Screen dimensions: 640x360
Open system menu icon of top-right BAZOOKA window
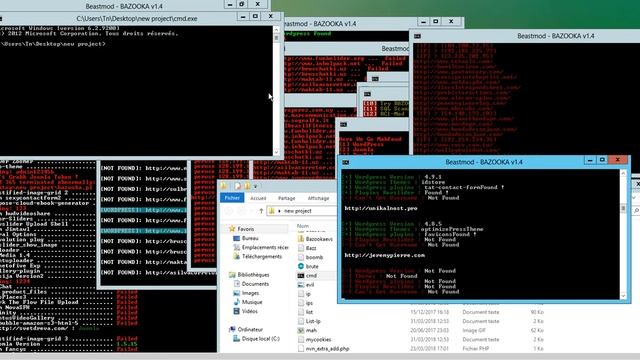pyautogui.click(x=418, y=36)
